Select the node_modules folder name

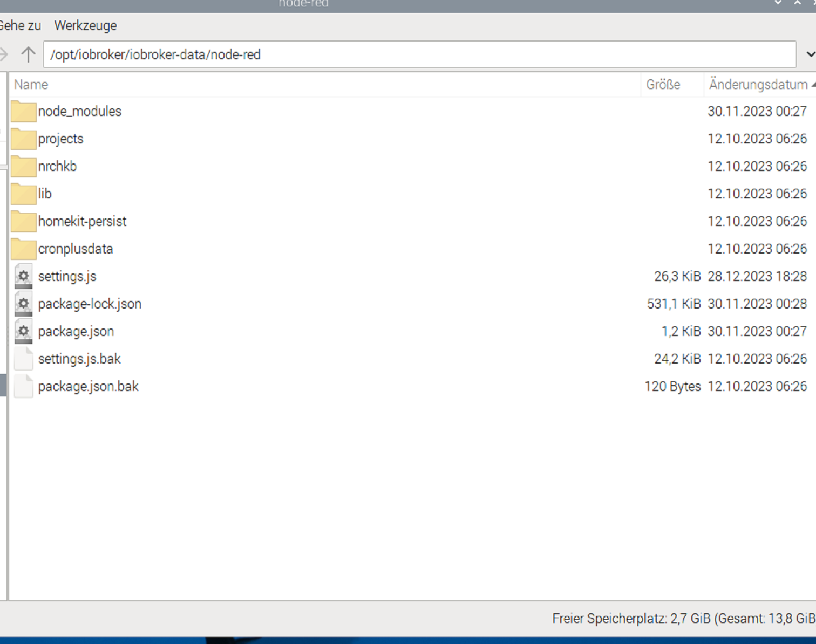click(80, 111)
